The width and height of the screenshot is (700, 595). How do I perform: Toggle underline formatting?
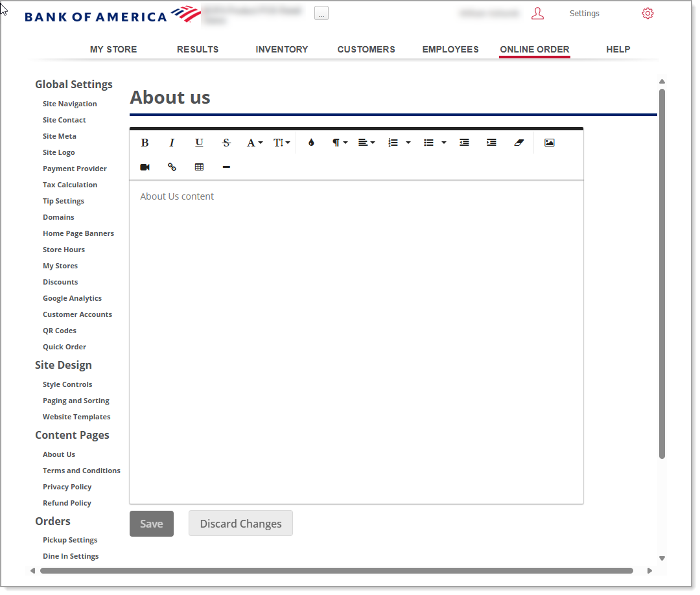[x=199, y=143]
